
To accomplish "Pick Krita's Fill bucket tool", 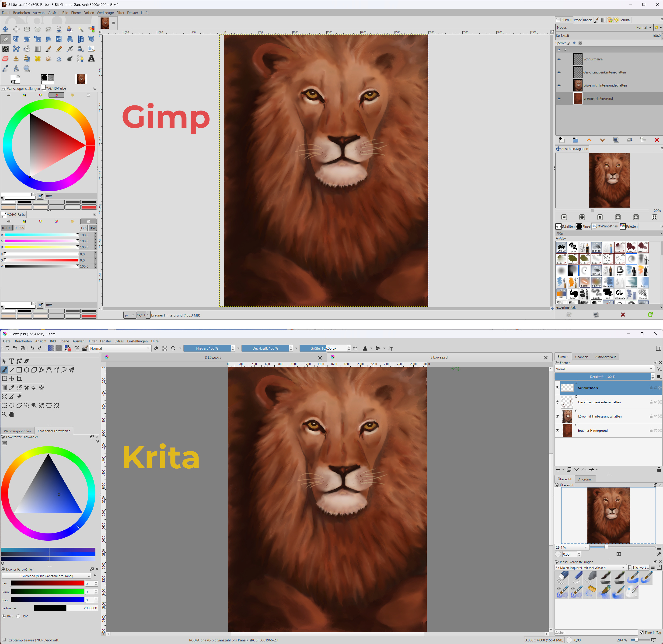I will 34,388.
